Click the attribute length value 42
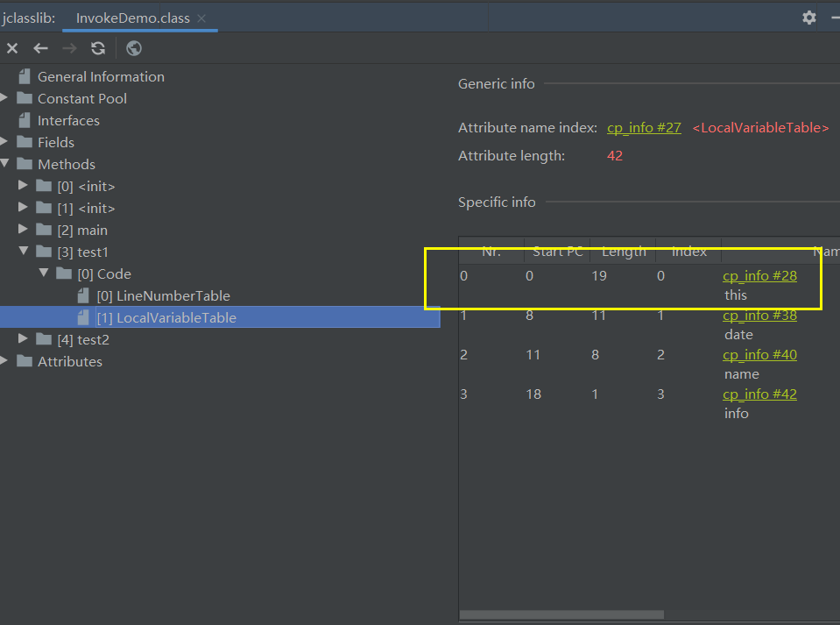The image size is (840, 625). pyautogui.click(x=615, y=156)
